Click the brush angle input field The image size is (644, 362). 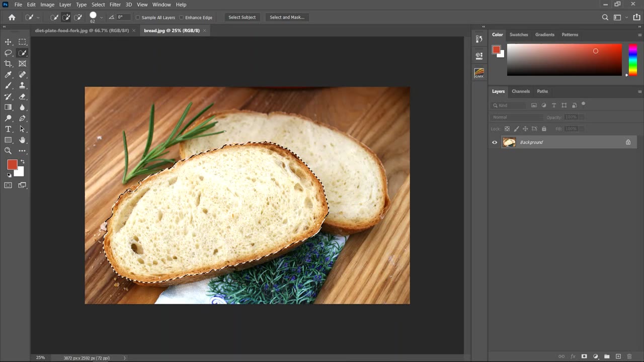pyautogui.click(x=123, y=17)
